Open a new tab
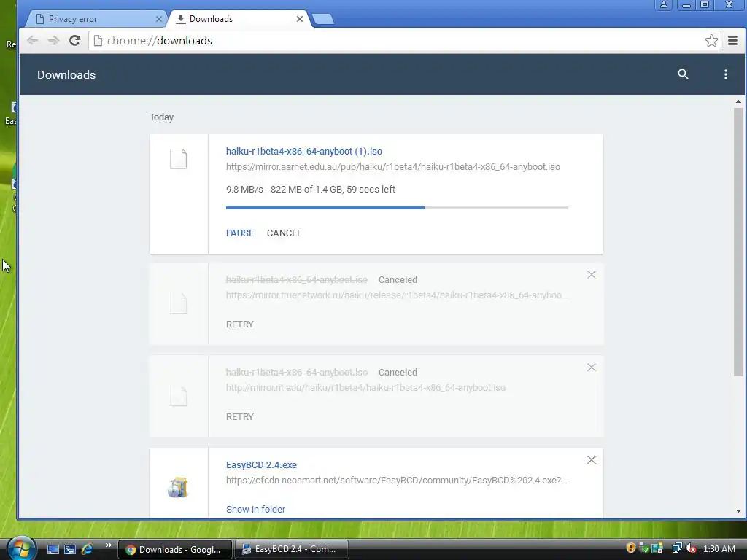Viewport: 747px width, 560px height. coord(323,19)
